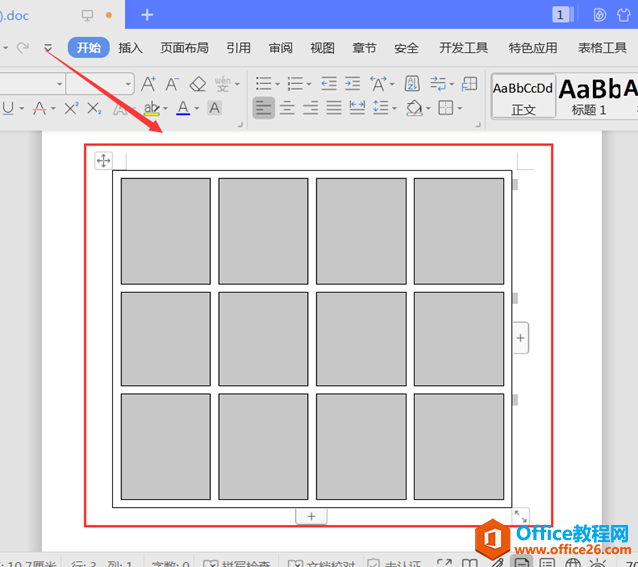638x567 pixels.
Task: Increase font size with the A+ icon
Action: point(148,84)
